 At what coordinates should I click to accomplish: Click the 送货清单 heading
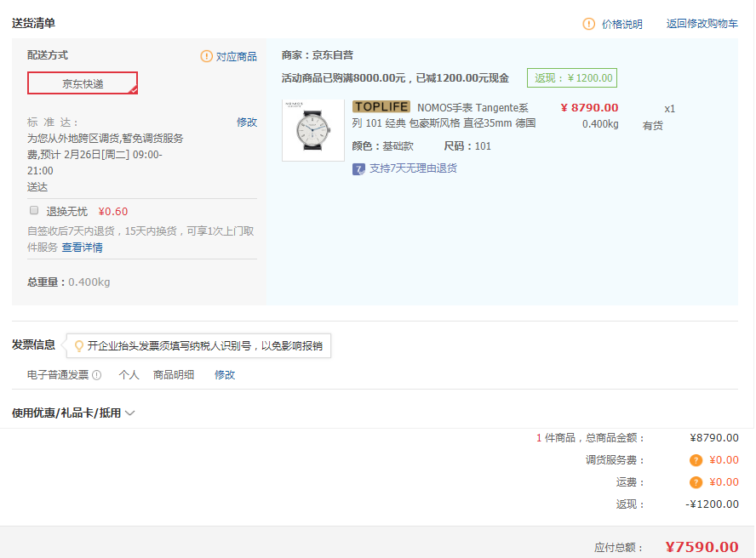point(33,23)
